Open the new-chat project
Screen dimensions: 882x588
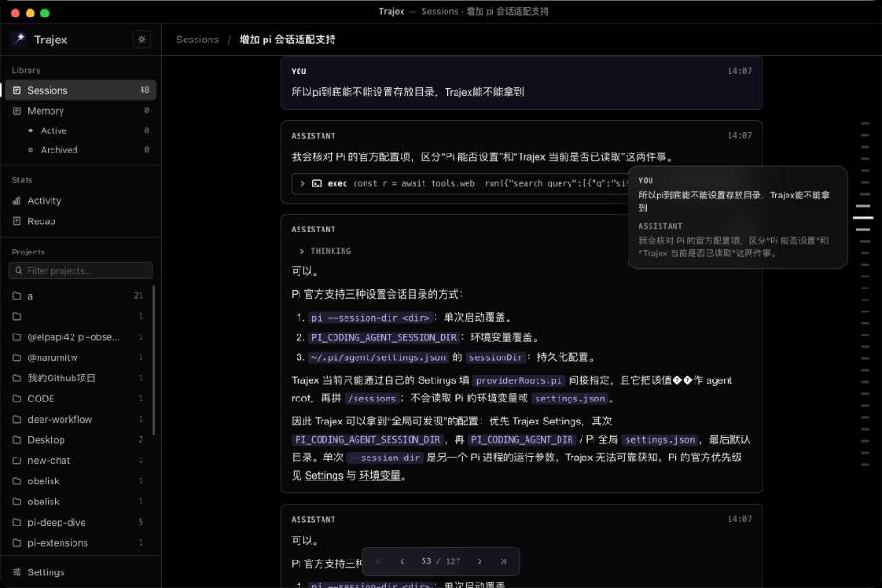tap(77, 460)
